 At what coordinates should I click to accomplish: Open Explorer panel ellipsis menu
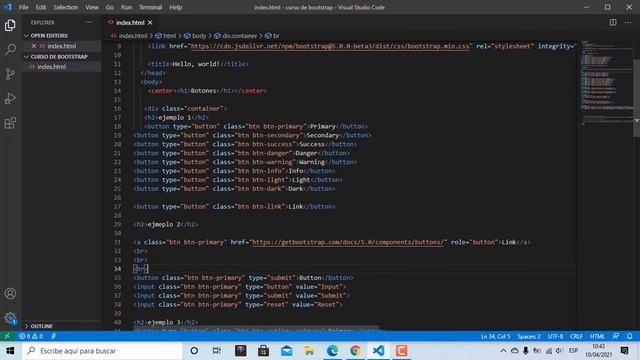[89, 22]
